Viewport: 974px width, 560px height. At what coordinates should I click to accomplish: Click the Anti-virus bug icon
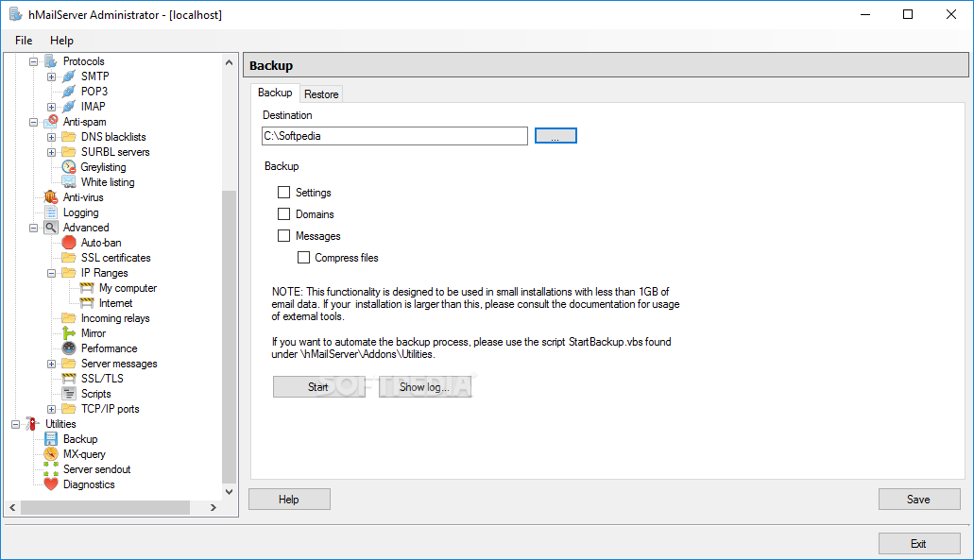click(51, 197)
